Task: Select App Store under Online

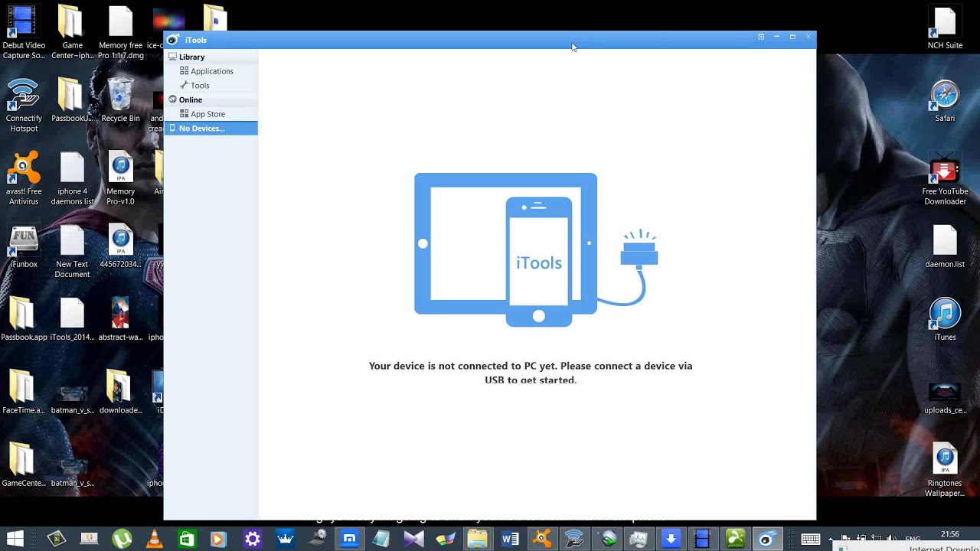Action: click(202, 114)
